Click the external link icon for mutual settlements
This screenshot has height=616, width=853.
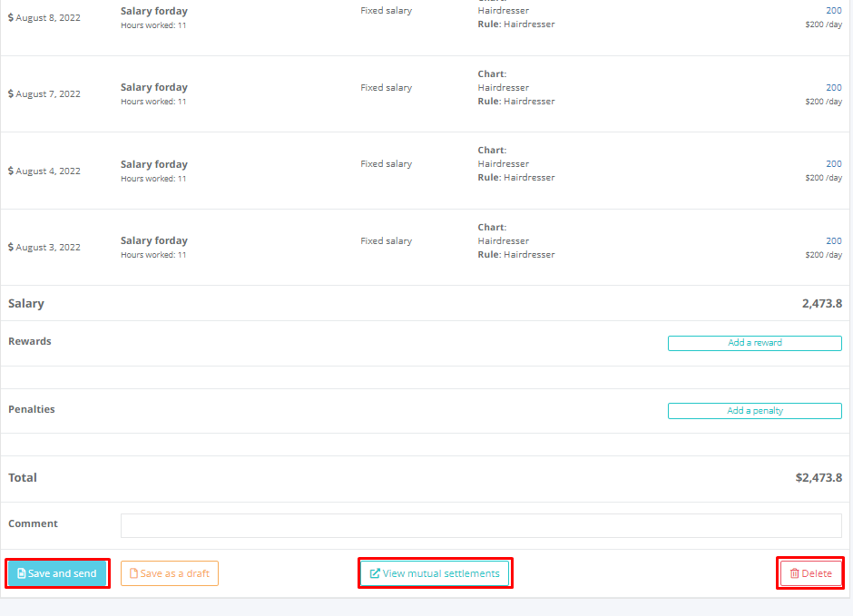[x=375, y=573]
